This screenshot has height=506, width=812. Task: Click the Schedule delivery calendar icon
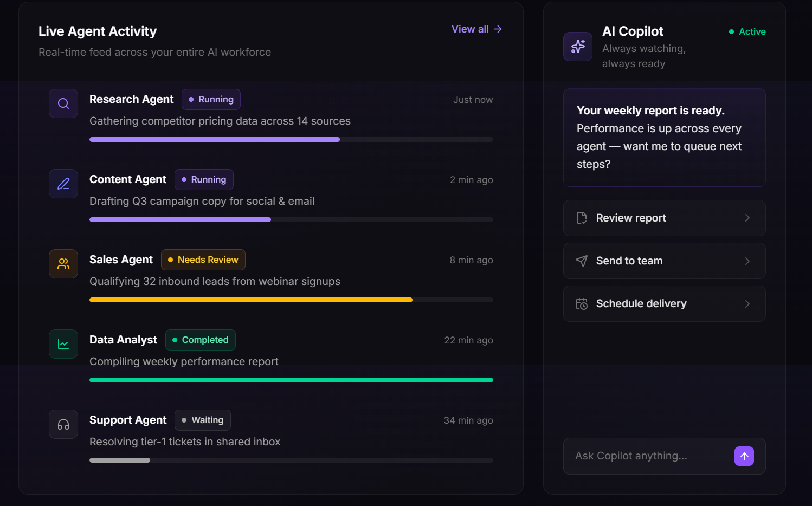coord(582,303)
